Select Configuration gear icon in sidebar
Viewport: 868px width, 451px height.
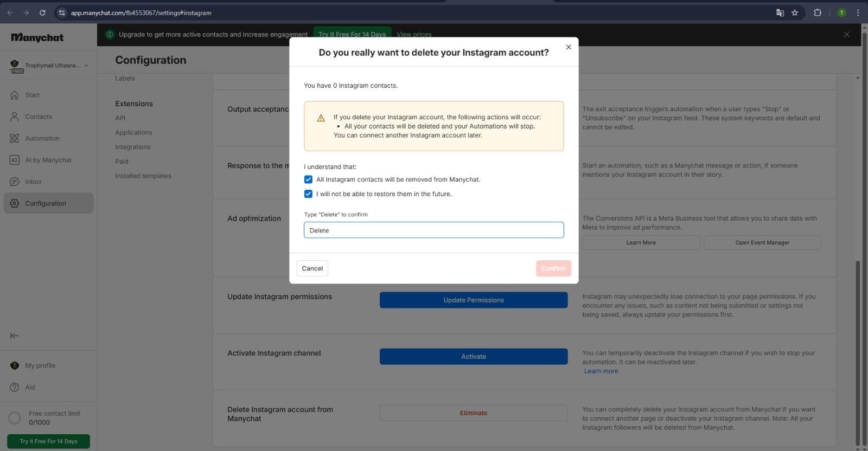click(x=15, y=203)
